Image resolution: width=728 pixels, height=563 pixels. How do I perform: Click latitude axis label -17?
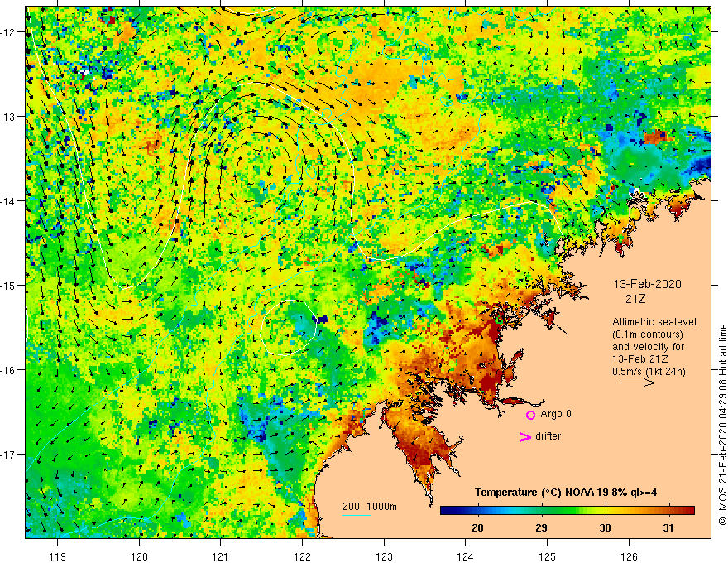8,455
